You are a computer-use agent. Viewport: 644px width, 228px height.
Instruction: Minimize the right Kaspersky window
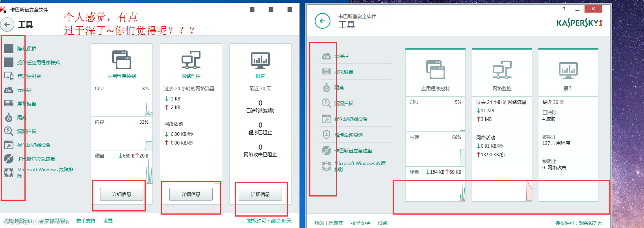(577, 9)
